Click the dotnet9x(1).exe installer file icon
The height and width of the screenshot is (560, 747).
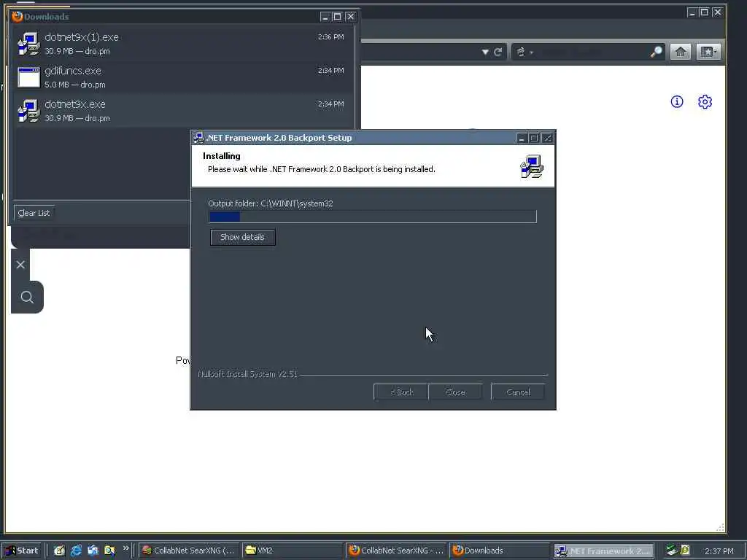tap(28, 44)
